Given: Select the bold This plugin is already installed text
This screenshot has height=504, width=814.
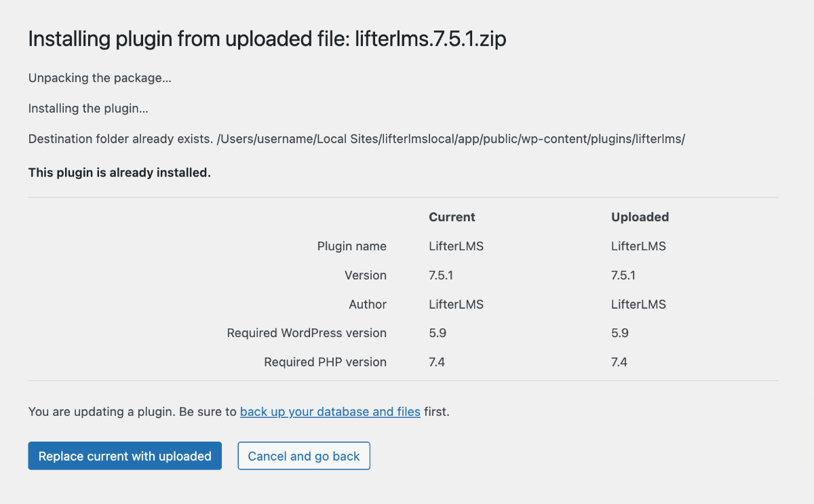Looking at the screenshot, I should click(119, 172).
